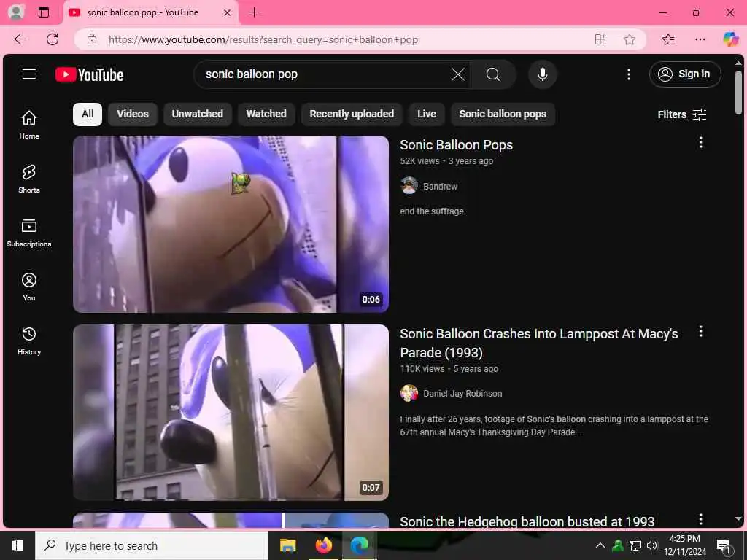Open File Explorer from taskbar
The image size is (747, 560).
(287, 545)
